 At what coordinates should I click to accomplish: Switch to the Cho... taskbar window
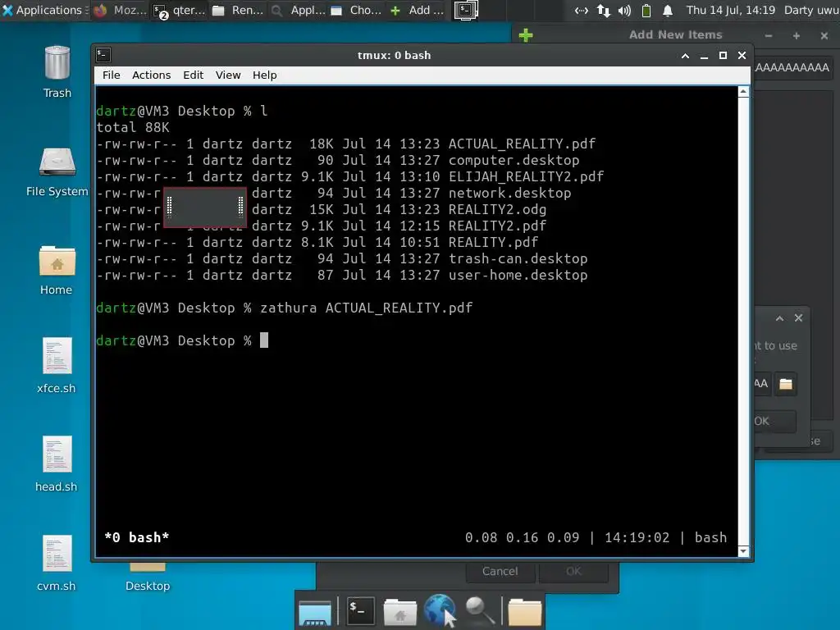pos(356,10)
